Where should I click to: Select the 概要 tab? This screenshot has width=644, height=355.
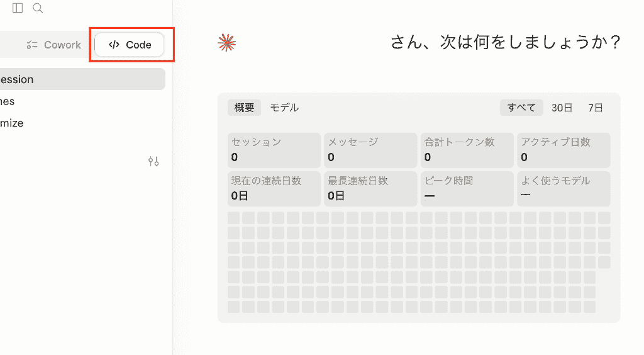pos(245,108)
